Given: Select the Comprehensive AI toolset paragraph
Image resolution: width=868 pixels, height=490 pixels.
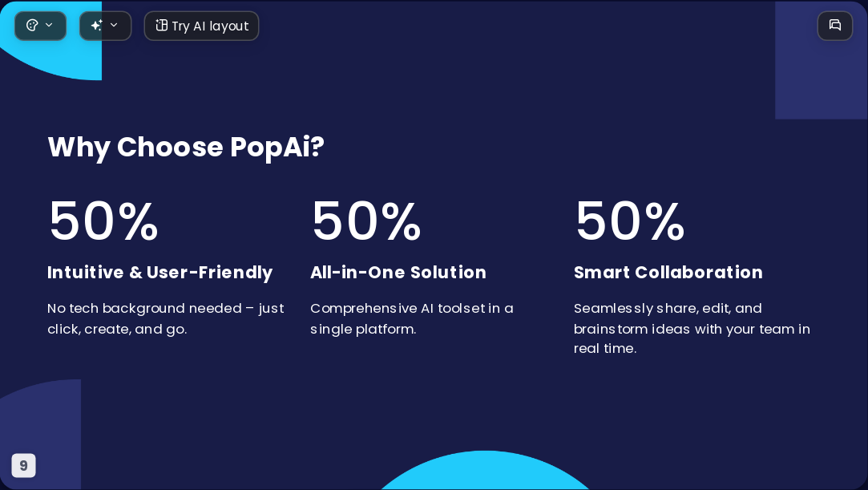Looking at the screenshot, I should [x=412, y=318].
